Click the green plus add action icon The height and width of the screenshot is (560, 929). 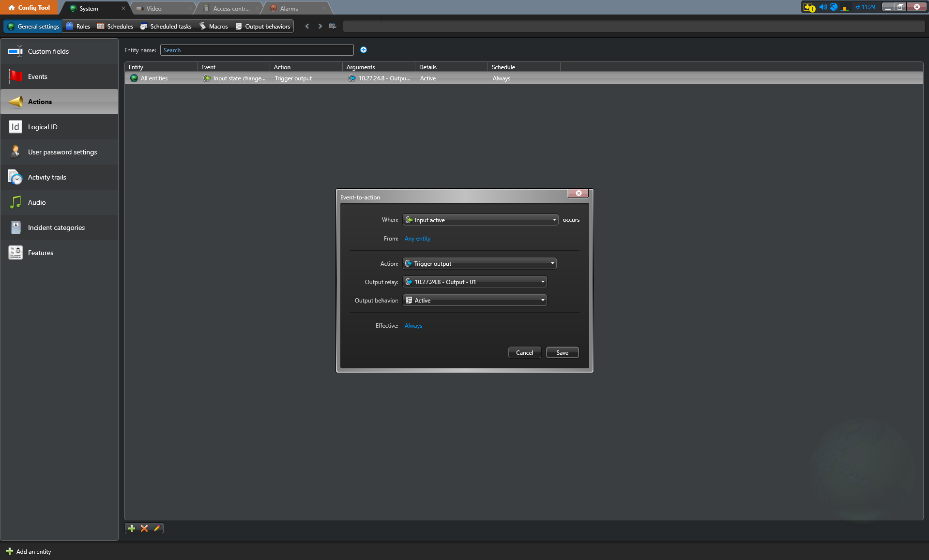pyautogui.click(x=132, y=528)
